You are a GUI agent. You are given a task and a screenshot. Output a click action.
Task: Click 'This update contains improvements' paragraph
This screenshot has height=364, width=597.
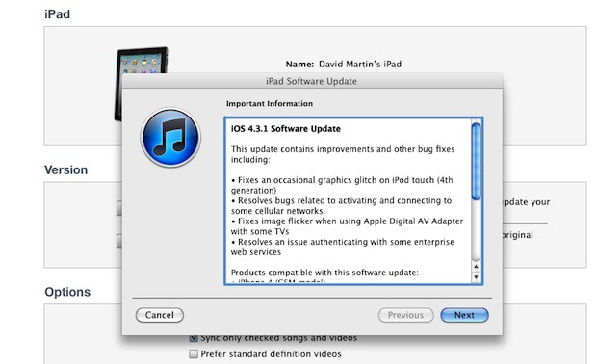coord(343,154)
